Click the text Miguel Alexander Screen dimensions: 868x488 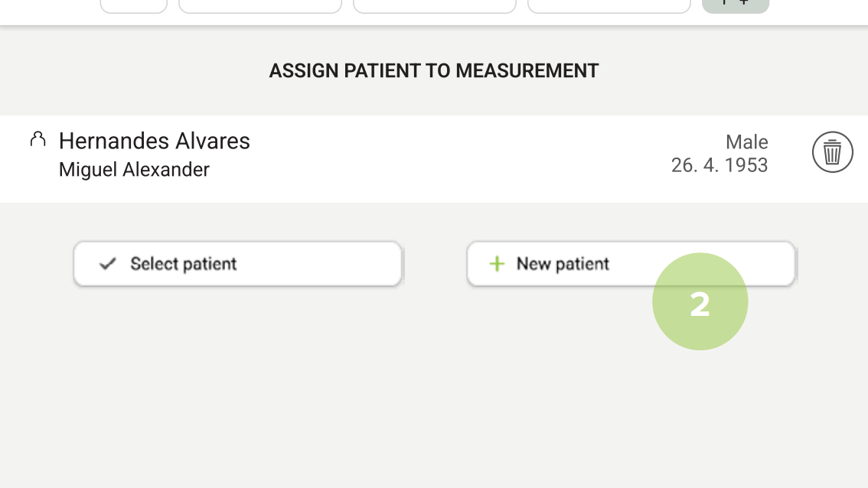(134, 170)
